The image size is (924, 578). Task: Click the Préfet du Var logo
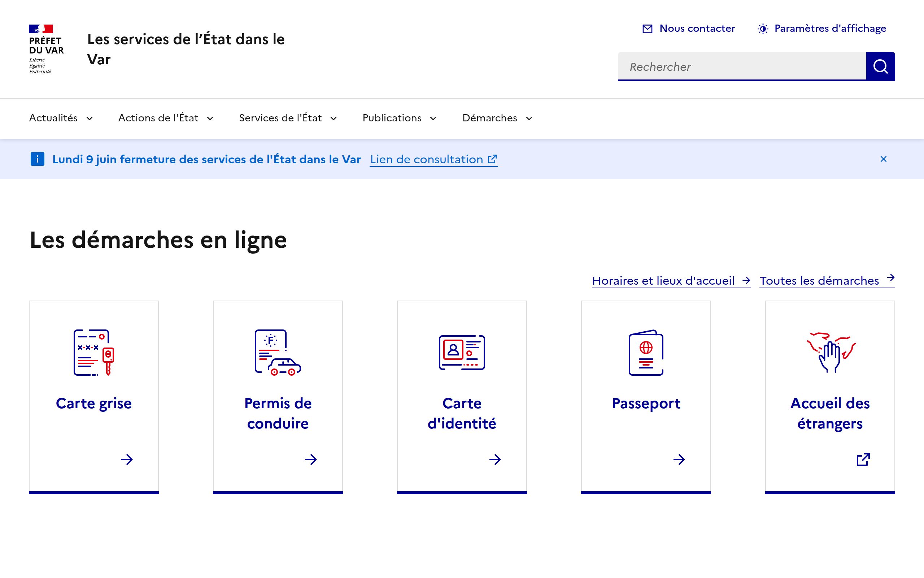(47, 49)
